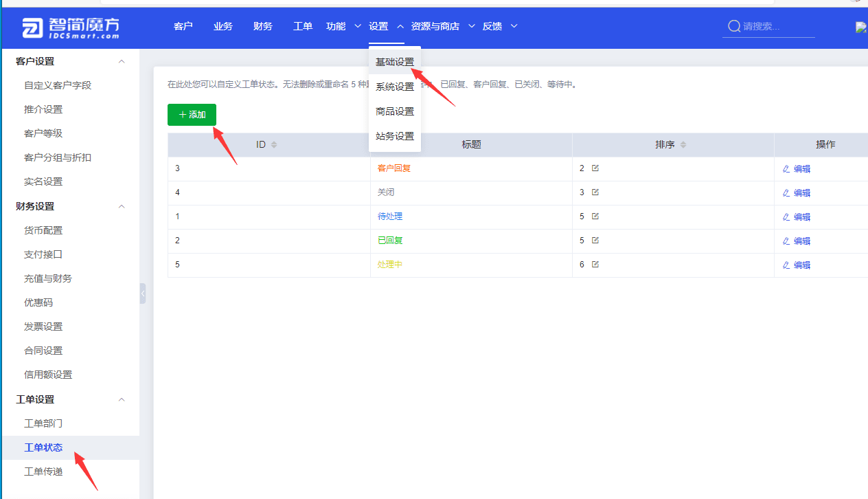
Task: Open 客户分组与折扣 in the sidebar
Action: (x=58, y=157)
